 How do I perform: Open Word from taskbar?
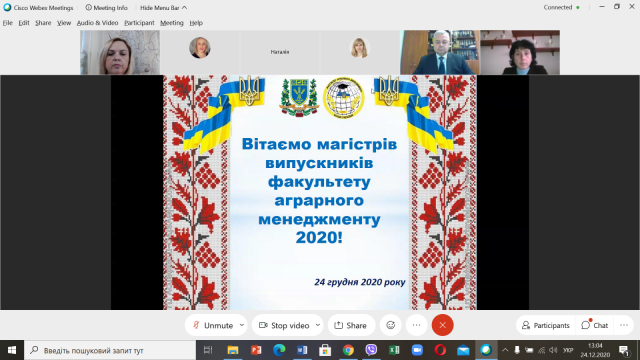[x=302, y=350]
